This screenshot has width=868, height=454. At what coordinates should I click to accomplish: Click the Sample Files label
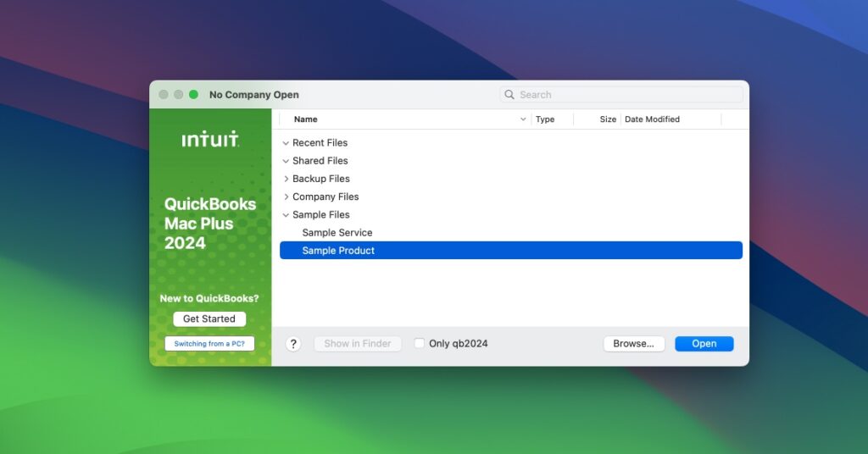click(321, 214)
